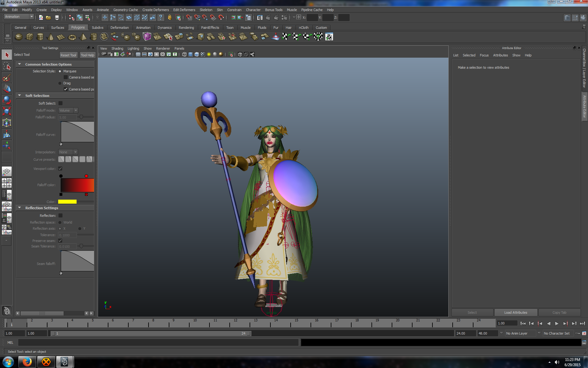Select the arrow Select Tool in toolbox
The height and width of the screenshot is (368, 588).
(x=7, y=55)
